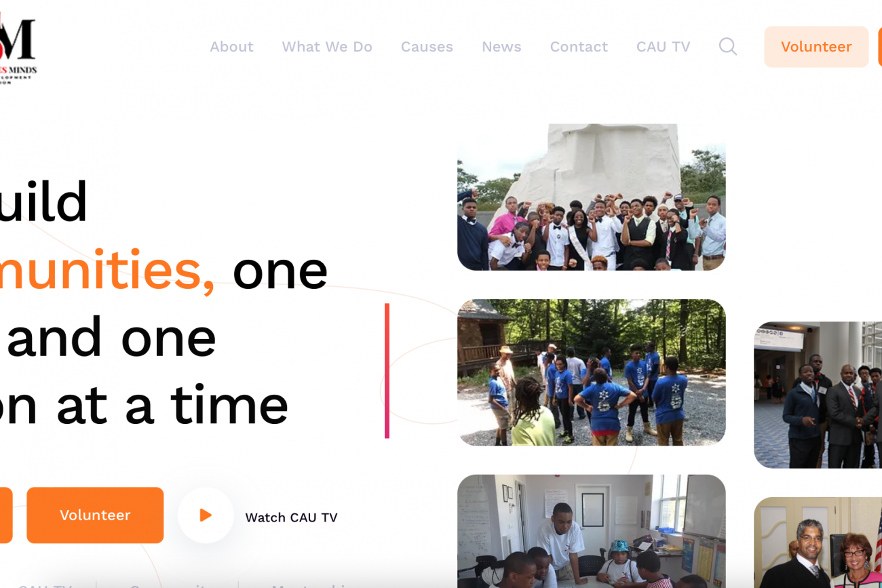Click the cut-off orange button left of Volunteer
Image resolution: width=882 pixels, height=588 pixels.
coord(6,515)
